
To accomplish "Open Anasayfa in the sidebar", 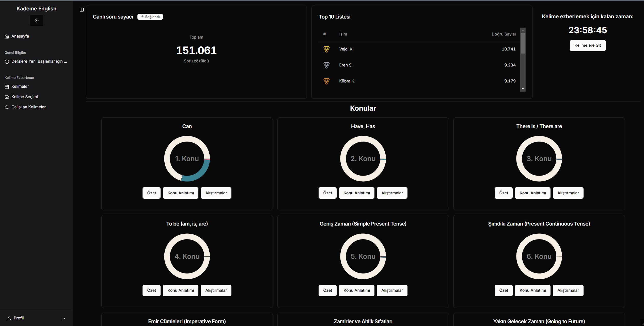I will 36,36.
